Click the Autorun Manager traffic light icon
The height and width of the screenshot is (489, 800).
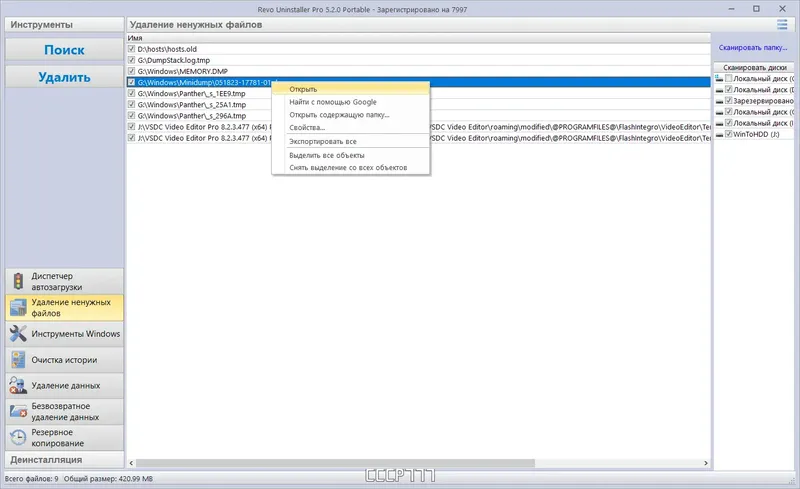[x=18, y=281]
